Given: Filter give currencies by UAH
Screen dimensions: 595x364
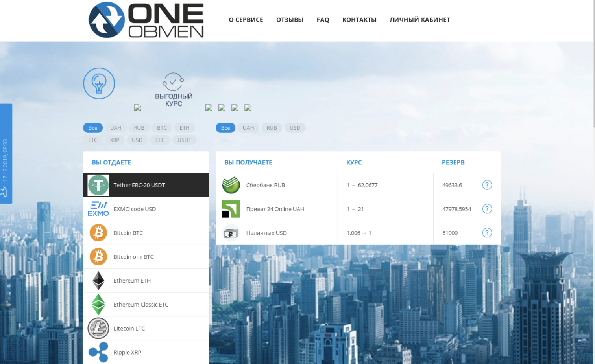Looking at the screenshot, I should click(x=116, y=128).
